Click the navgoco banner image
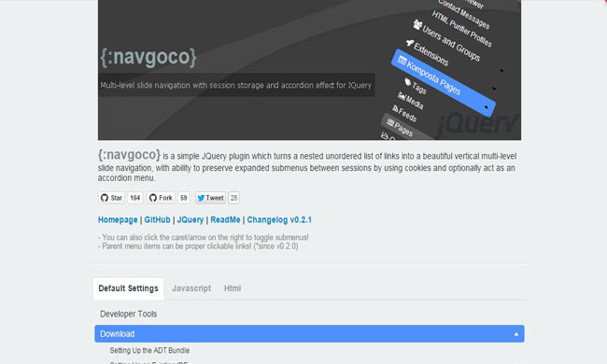The image size is (607, 364). 309,70
